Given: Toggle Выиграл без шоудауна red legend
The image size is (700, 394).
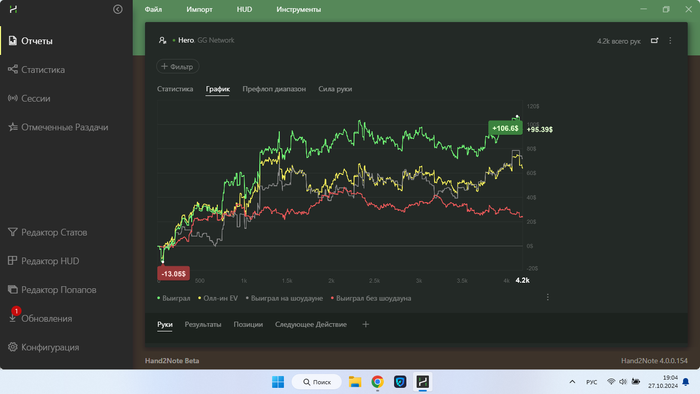Looking at the screenshot, I should [371, 298].
